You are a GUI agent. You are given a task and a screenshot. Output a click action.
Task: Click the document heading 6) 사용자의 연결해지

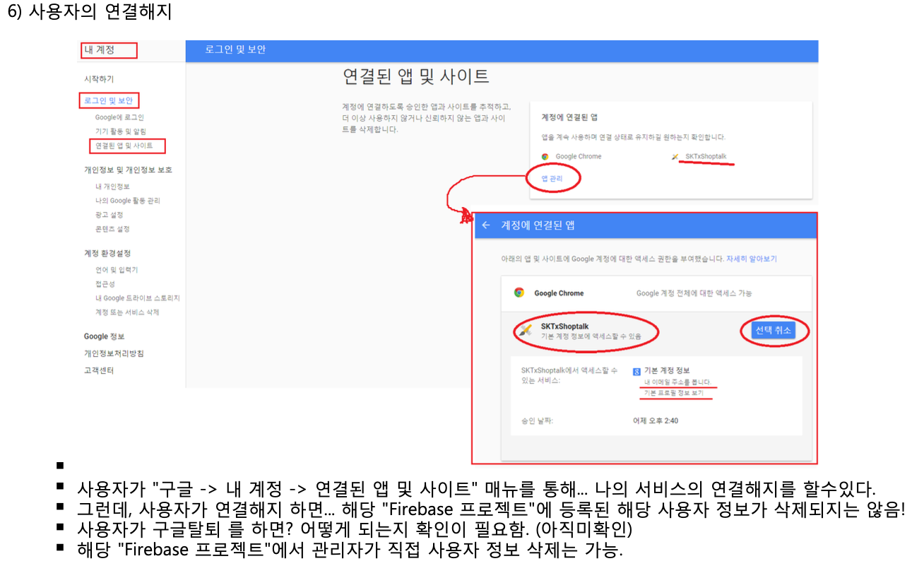click(x=90, y=13)
